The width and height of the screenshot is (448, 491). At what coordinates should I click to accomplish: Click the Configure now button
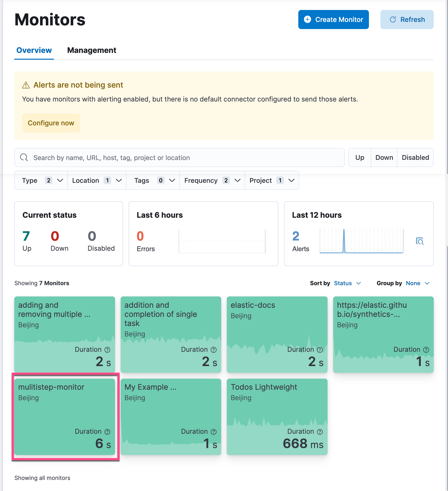click(x=51, y=123)
